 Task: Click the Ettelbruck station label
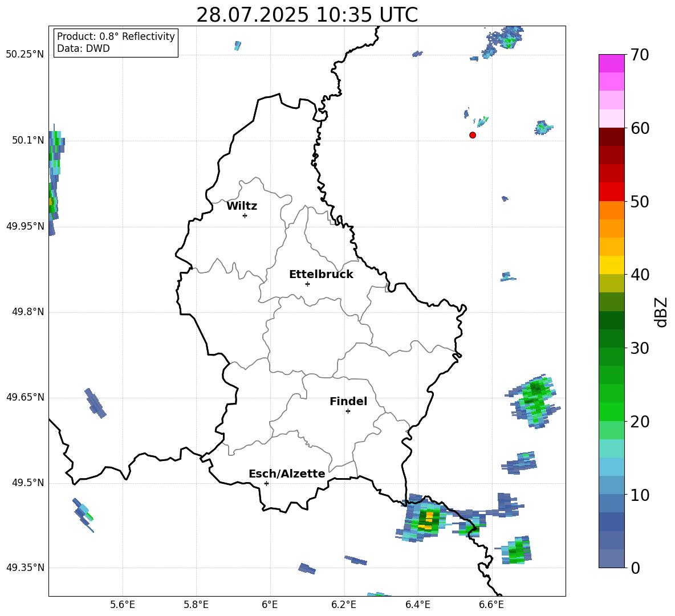pyautogui.click(x=321, y=275)
